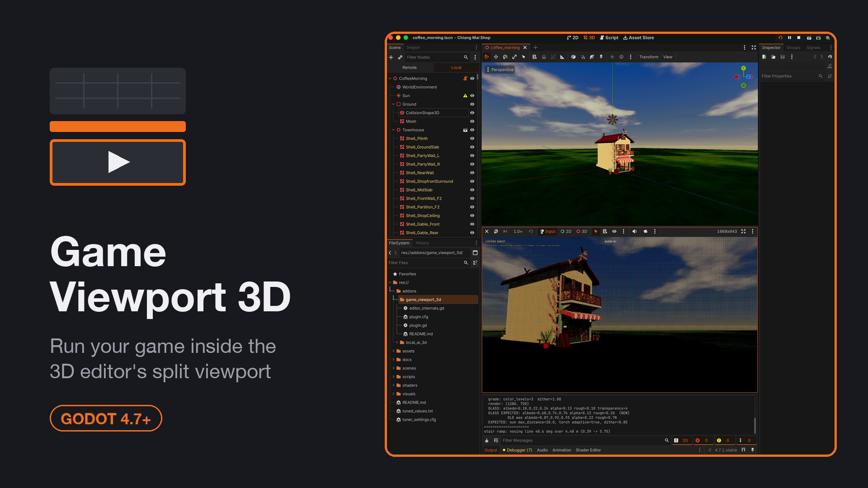Choose the Select mode arrow tool

[524, 57]
